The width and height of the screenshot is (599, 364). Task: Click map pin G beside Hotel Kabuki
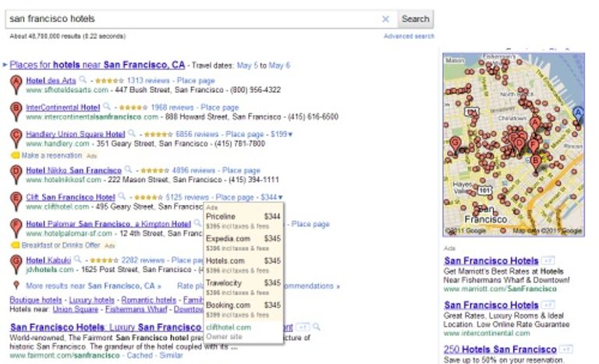(16, 264)
